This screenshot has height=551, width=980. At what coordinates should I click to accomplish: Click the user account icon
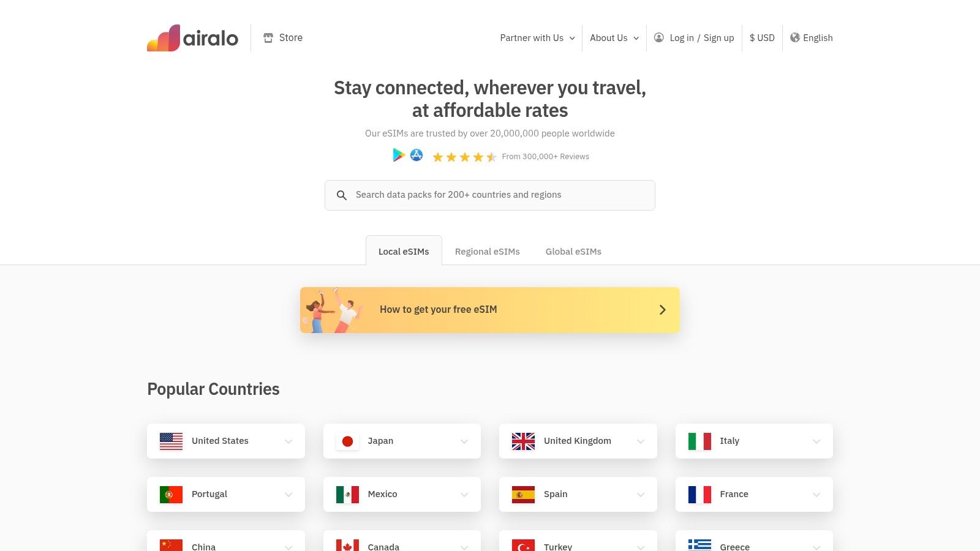pyautogui.click(x=659, y=37)
